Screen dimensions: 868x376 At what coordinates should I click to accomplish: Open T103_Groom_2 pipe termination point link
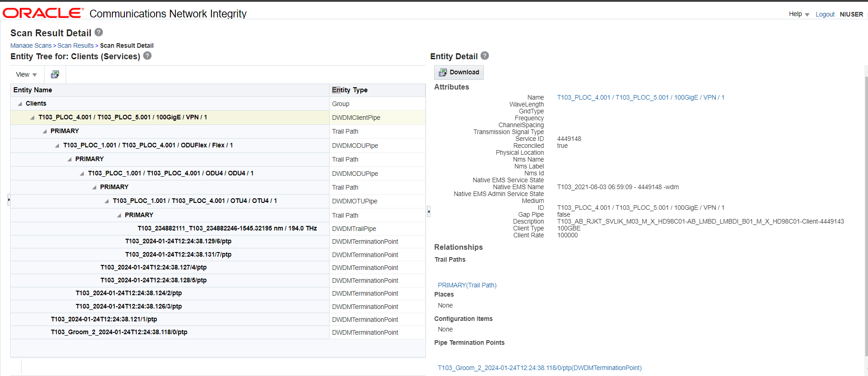[540, 368]
